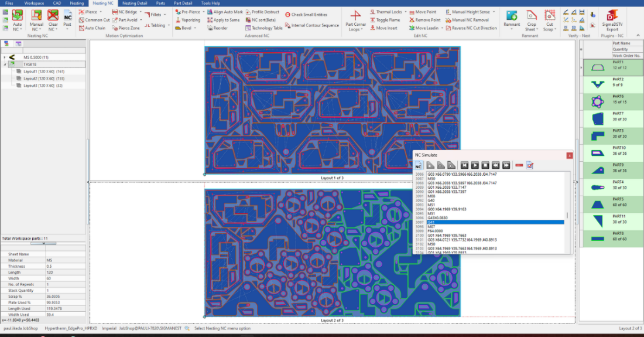Toggle the NC code view button
This screenshot has width=644, height=337.
[x=419, y=166]
